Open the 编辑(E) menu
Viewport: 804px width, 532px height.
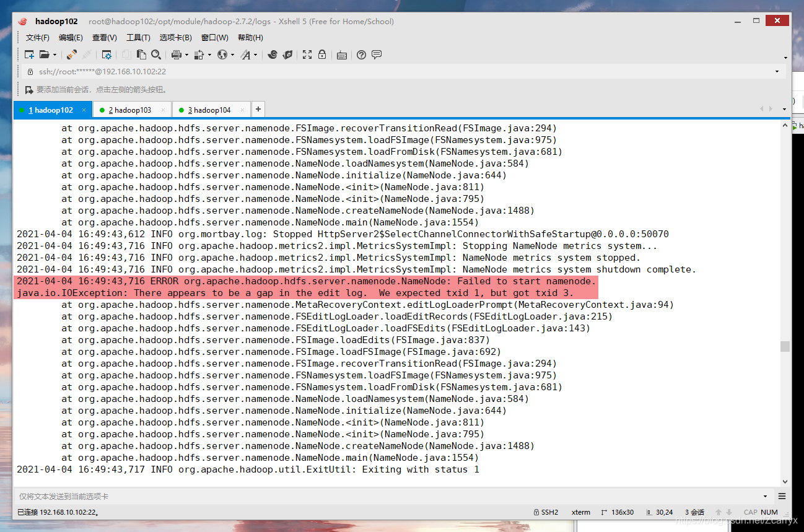click(71, 38)
